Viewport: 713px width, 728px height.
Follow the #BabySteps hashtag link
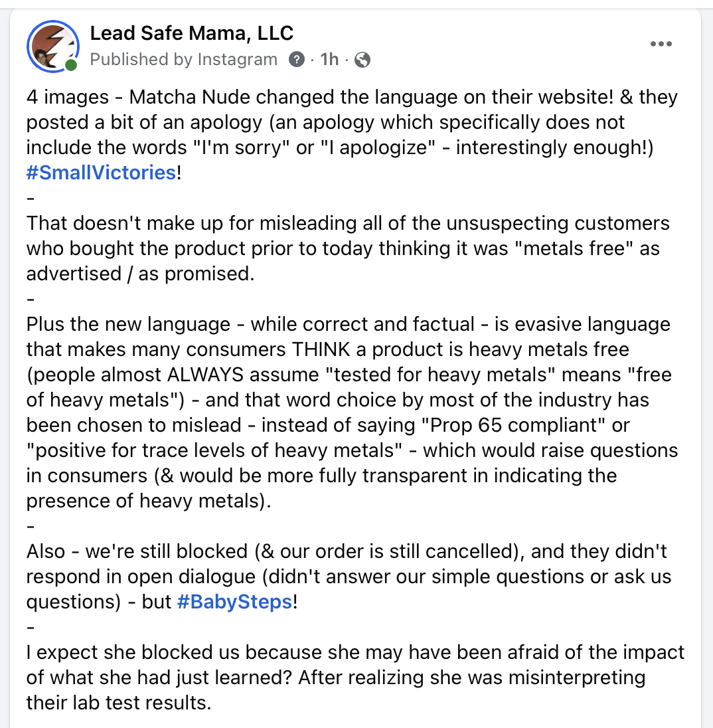pyautogui.click(x=235, y=602)
